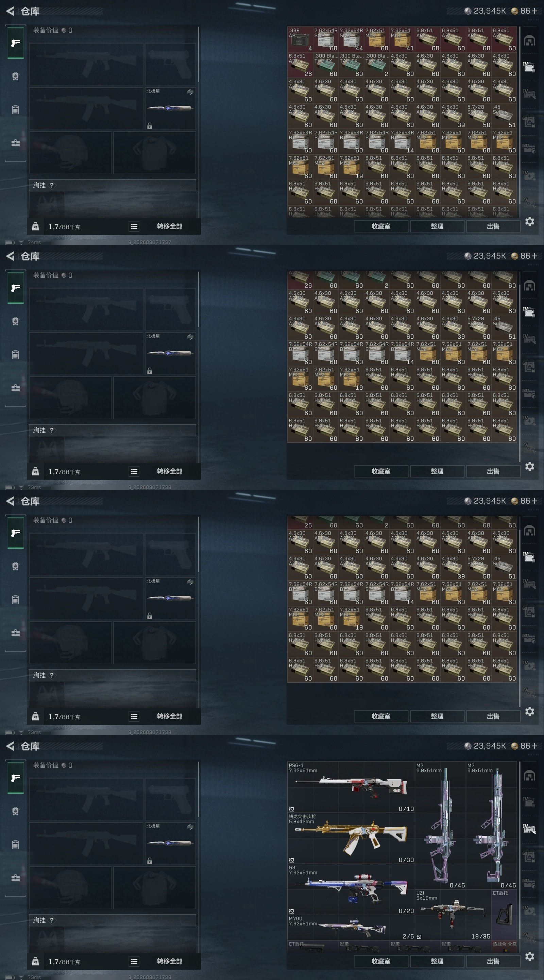Click KG weight bag icon in .338 AP view
Viewport: 544px width, 980px height.
35,226
